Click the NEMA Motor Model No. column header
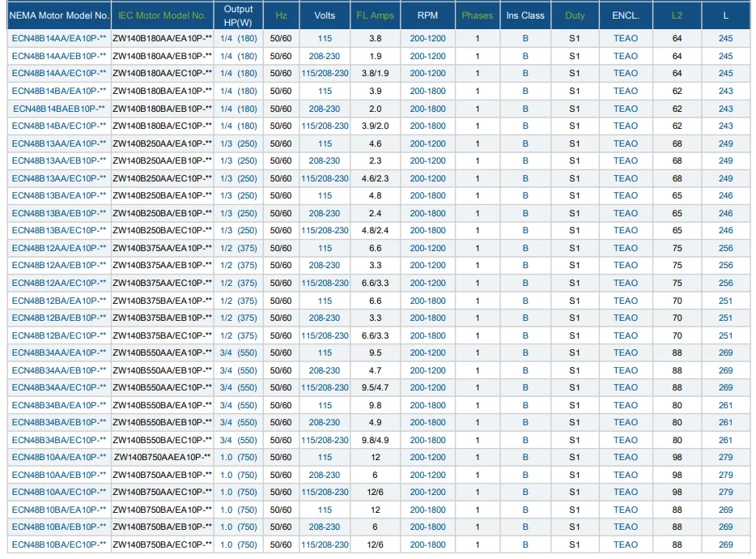 point(59,15)
